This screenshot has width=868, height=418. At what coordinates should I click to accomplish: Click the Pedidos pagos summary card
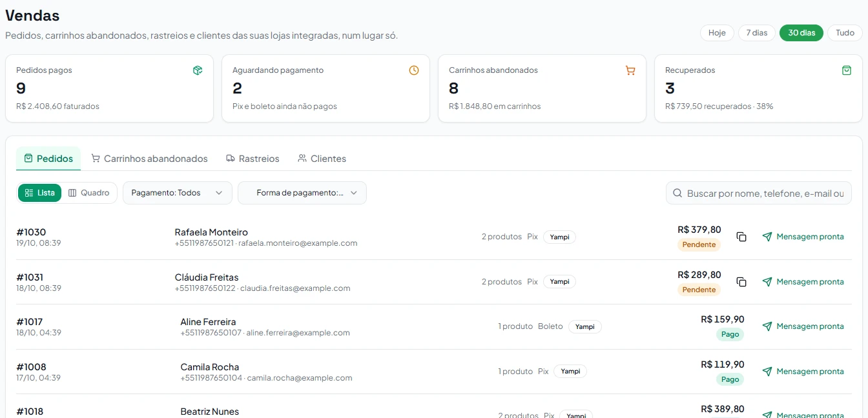109,88
